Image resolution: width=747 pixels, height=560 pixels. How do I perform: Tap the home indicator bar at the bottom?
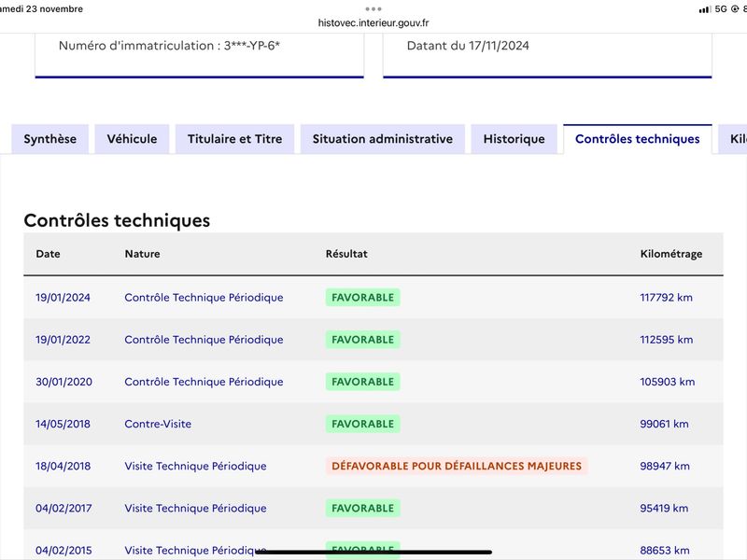[373, 552]
